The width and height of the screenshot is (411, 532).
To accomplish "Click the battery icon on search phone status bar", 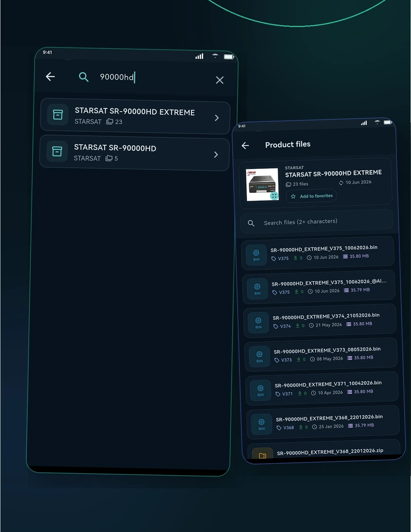I will point(229,57).
